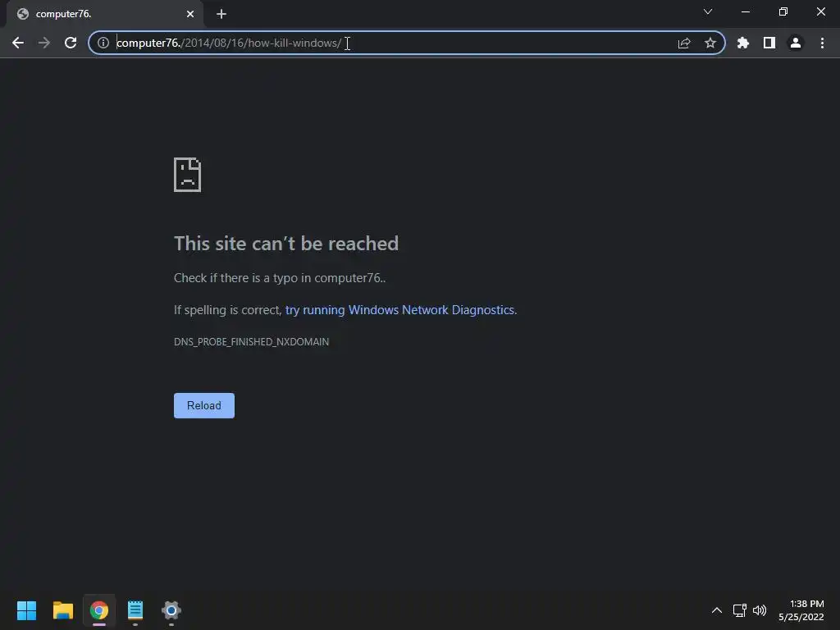Screen dimensions: 840x630
Task: Share this page icon in address bar
Action: point(684,43)
